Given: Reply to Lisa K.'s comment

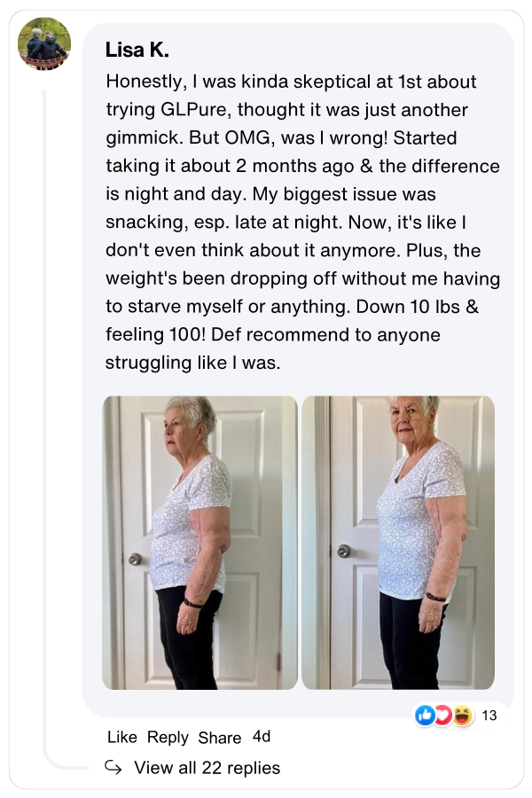Looking at the screenshot, I should [168, 737].
